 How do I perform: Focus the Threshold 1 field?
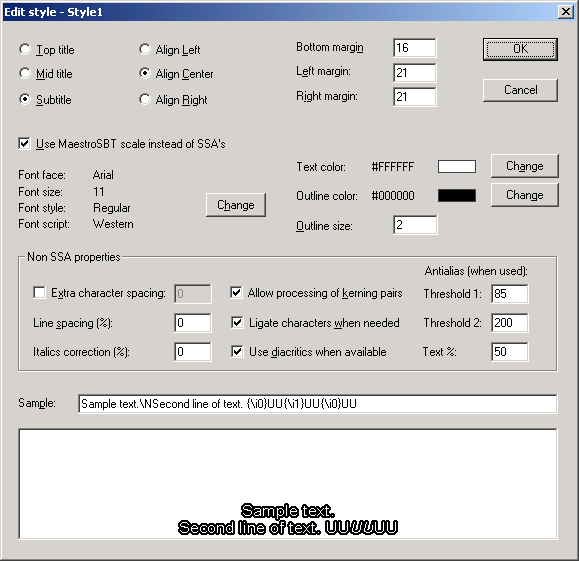click(x=510, y=294)
